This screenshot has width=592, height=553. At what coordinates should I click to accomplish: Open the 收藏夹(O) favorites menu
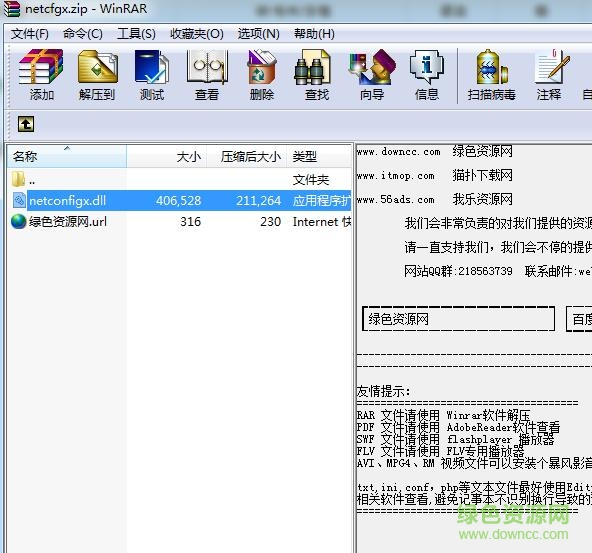(x=197, y=34)
